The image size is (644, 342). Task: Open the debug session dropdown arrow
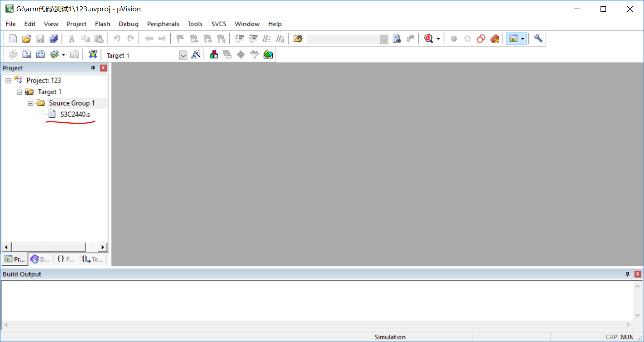click(x=438, y=39)
